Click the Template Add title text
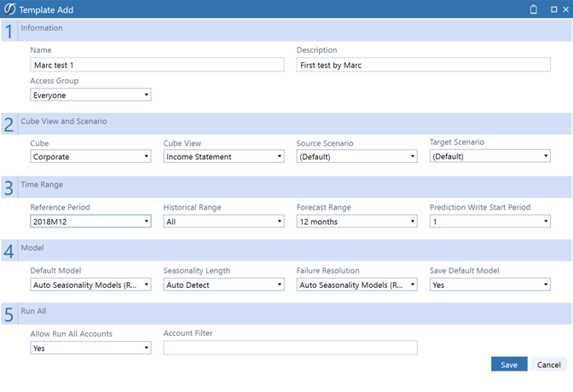This screenshot has width=573, height=392. pos(46,10)
